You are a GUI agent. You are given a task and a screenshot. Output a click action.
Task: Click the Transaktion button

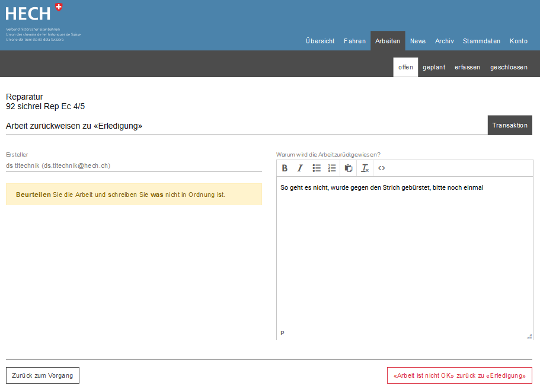[x=510, y=125]
